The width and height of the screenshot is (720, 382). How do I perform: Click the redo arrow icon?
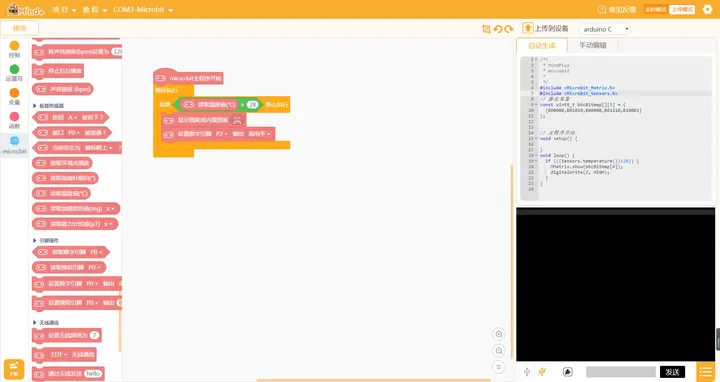pos(509,29)
